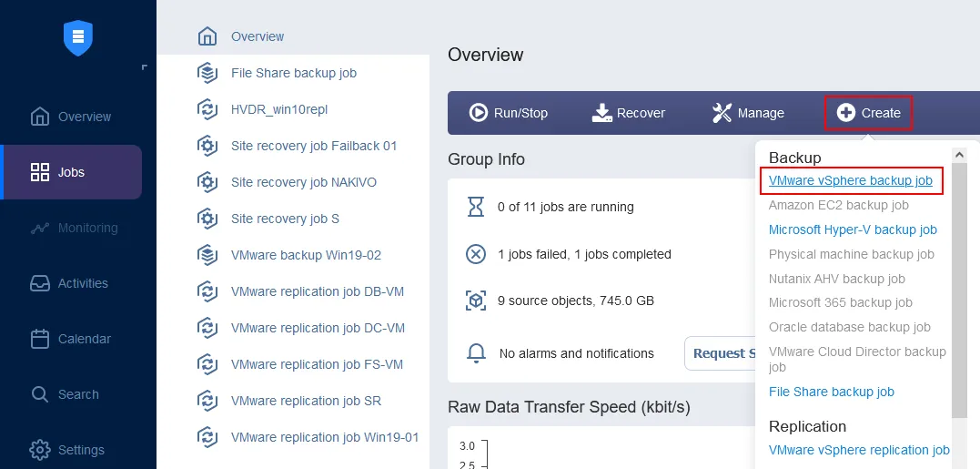Expand the Create dropdown menu
Viewport: 980px width, 469px height.
click(868, 113)
